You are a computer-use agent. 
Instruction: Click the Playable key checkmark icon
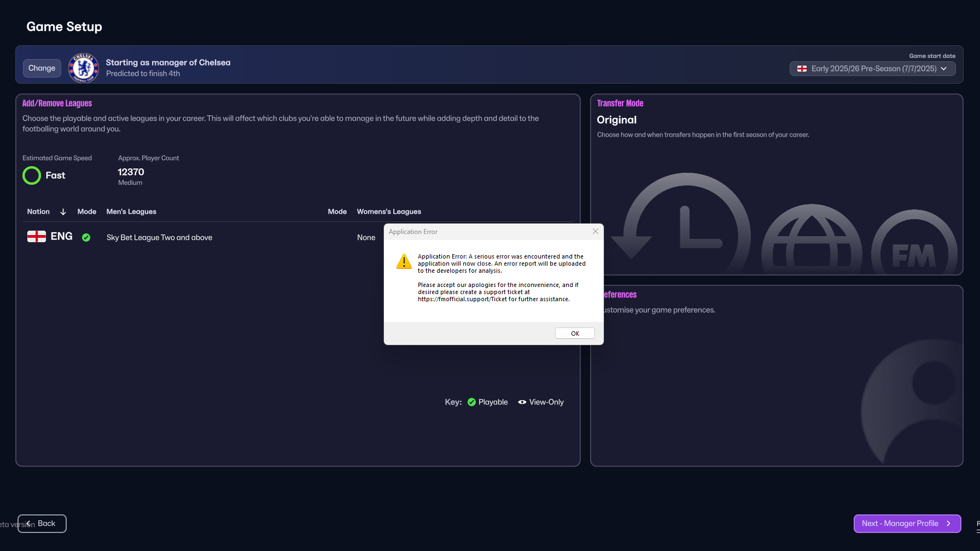[x=471, y=402]
